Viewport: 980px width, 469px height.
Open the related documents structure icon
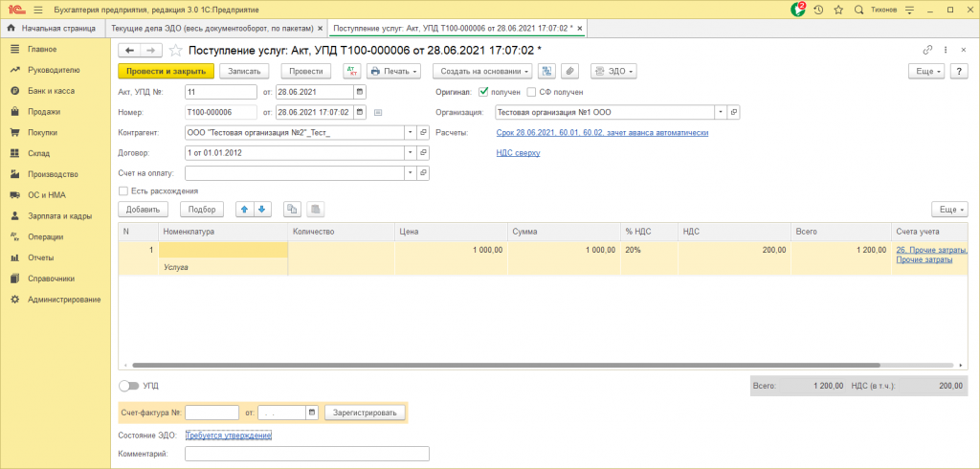547,71
